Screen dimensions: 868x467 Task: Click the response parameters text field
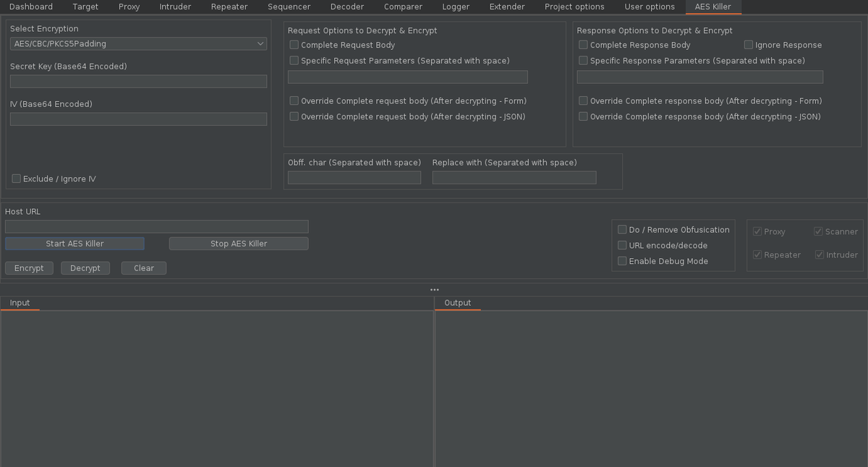pos(700,77)
